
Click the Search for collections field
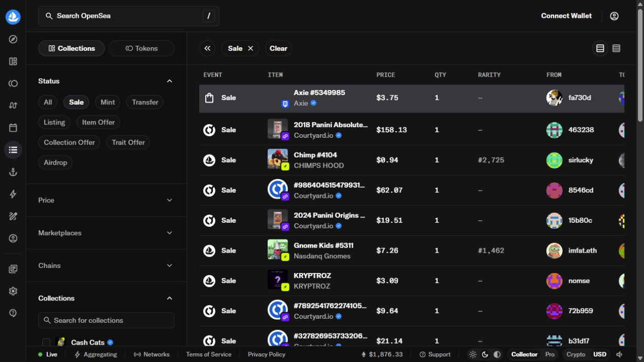click(106, 320)
